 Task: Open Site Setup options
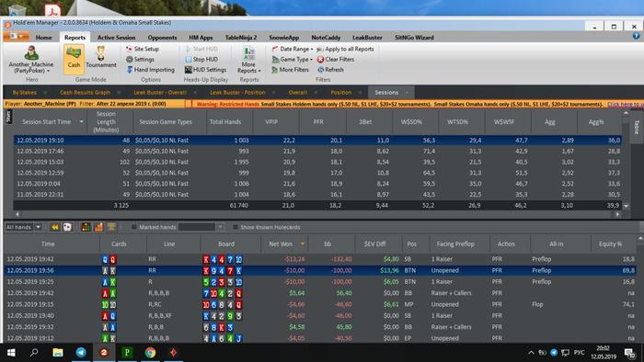point(143,49)
